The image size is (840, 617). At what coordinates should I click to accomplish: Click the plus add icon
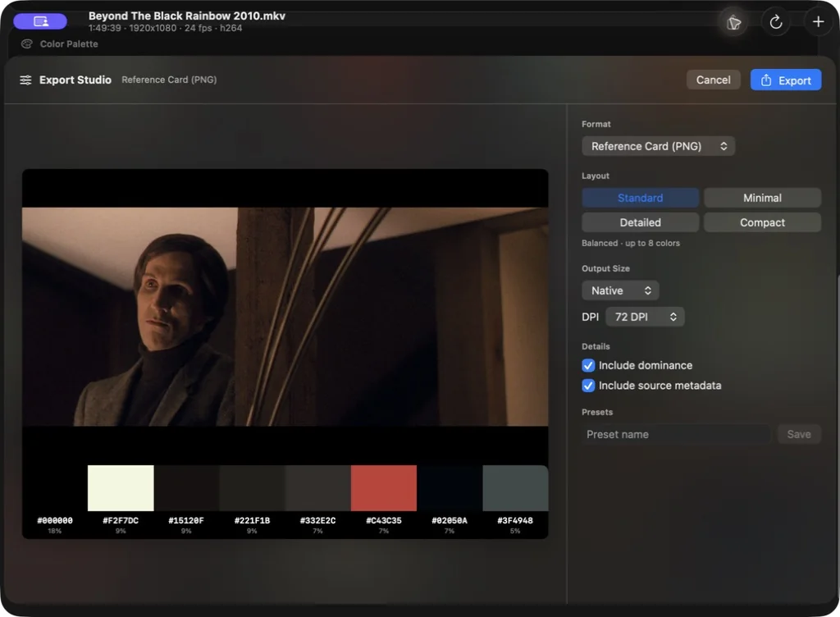(818, 22)
